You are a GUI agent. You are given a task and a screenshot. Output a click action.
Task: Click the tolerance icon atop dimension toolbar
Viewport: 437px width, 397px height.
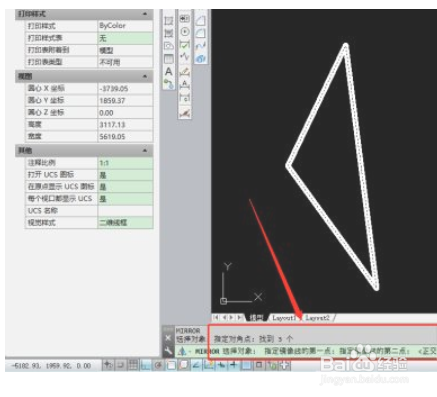click(185, 19)
